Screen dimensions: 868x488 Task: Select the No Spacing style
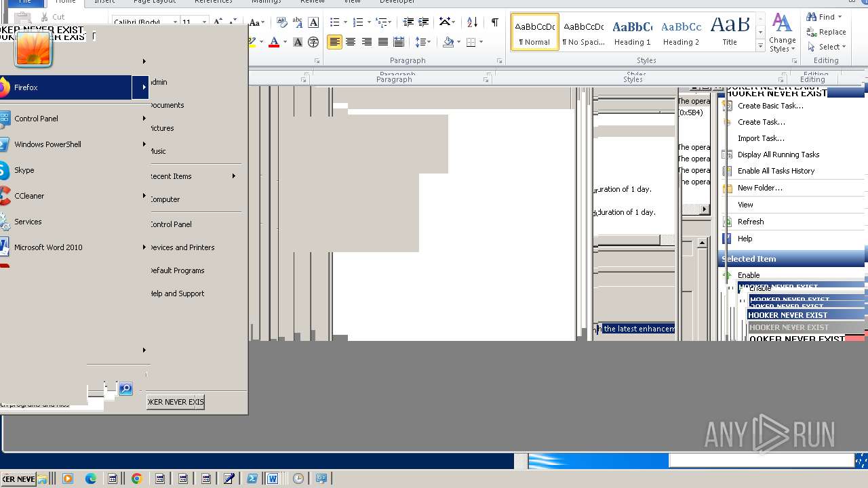click(584, 32)
